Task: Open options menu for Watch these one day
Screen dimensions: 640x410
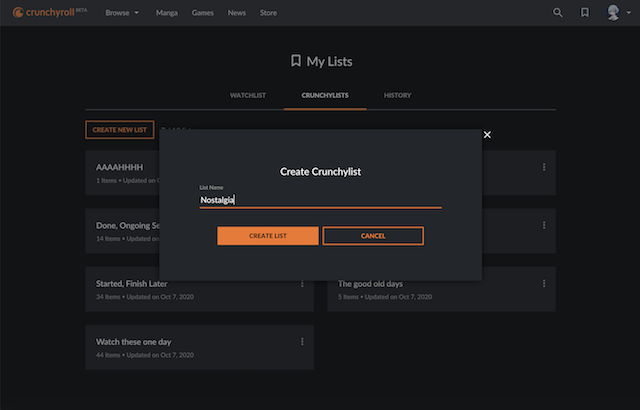Action: tap(302, 341)
